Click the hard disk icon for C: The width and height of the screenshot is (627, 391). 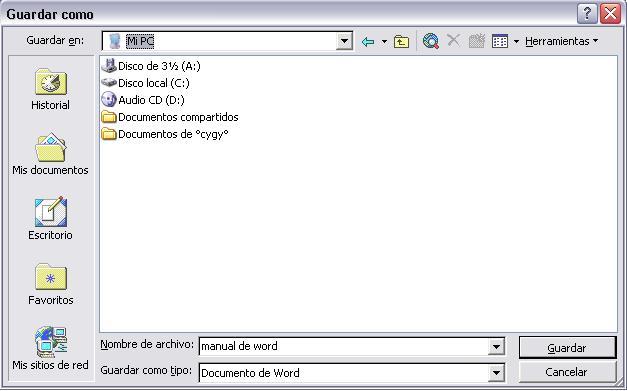pyautogui.click(x=109, y=83)
